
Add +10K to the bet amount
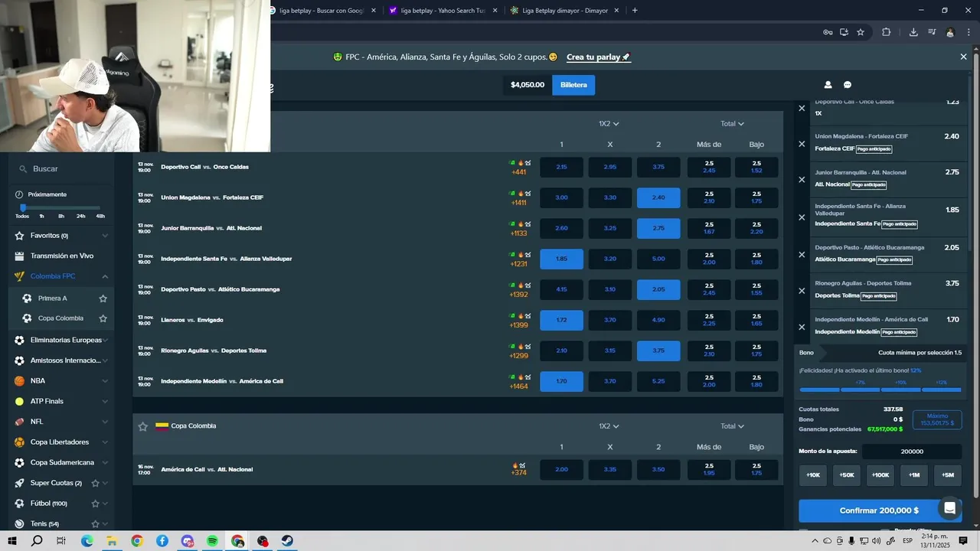813,475
